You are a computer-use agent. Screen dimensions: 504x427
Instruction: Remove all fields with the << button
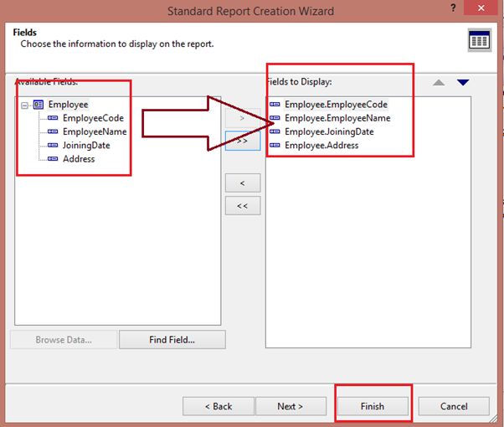coord(243,205)
